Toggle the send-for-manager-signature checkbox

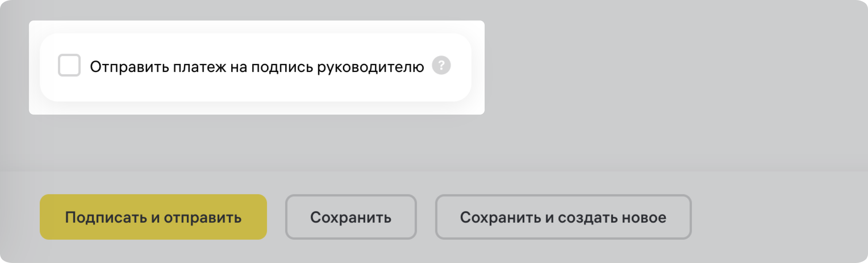69,65
